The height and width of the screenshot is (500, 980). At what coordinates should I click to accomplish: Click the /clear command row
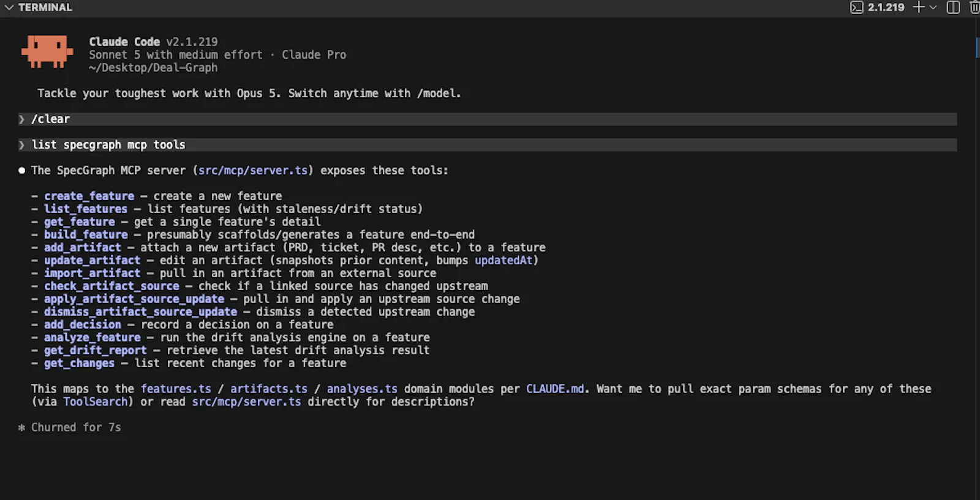488,119
